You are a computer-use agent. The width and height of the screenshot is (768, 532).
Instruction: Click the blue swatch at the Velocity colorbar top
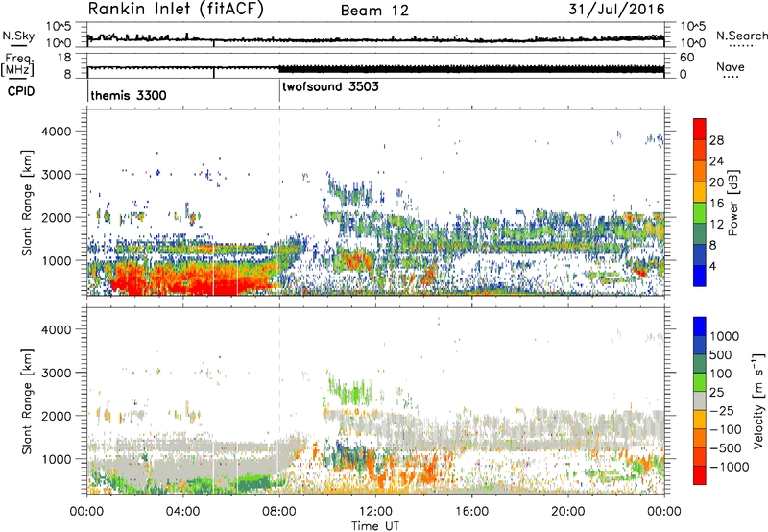[700, 326]
